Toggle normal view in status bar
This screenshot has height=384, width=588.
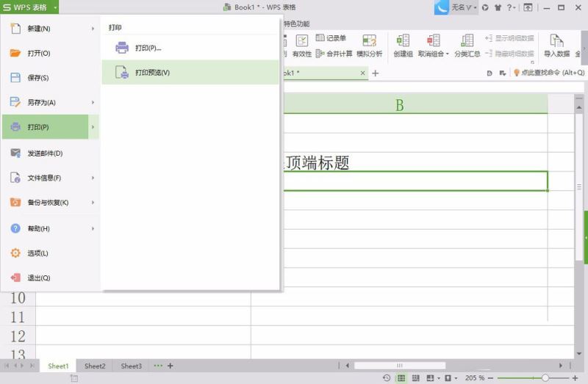(x=401, y=378)
